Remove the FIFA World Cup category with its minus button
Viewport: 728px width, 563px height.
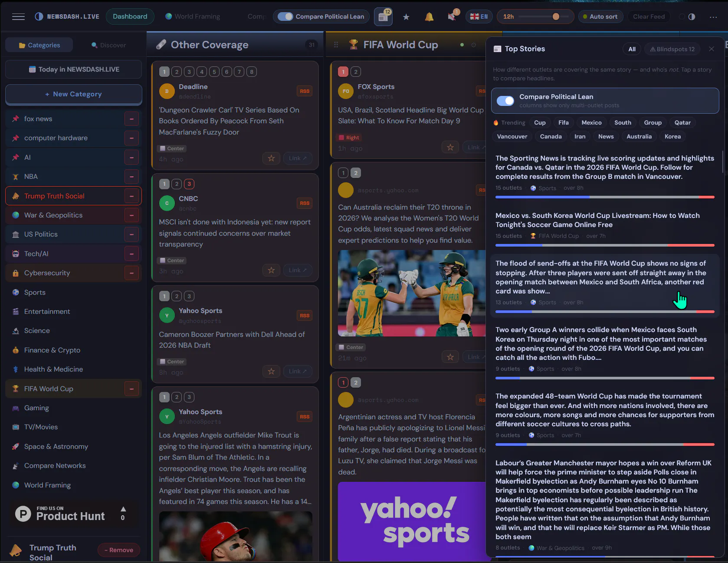131,389
